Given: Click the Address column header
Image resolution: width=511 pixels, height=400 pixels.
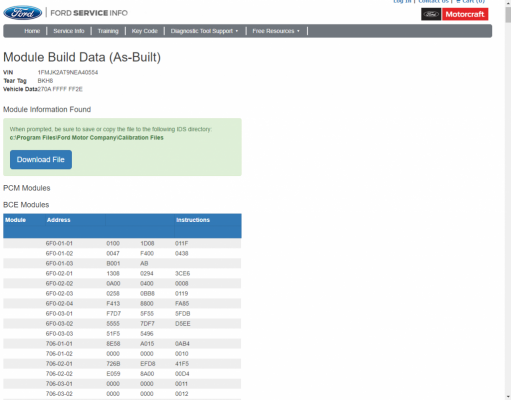Looking at the screenshot, I should (58, 220).
